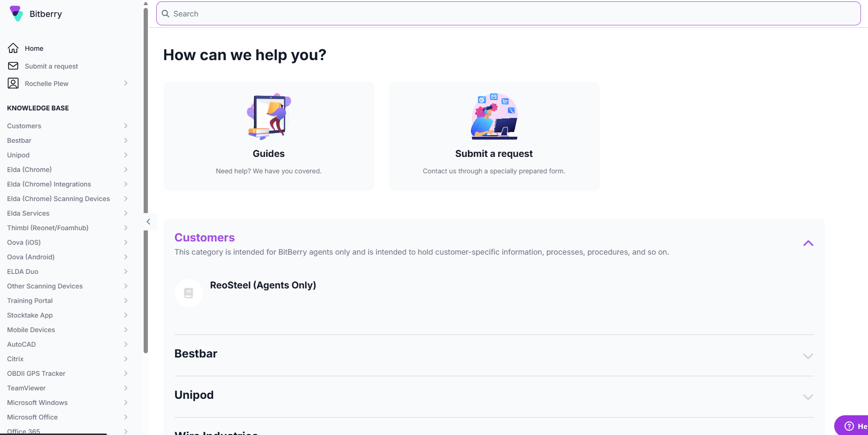Open Elda (Chrome) Scanning Devices category
The width and height of the screenshot is (868, 435).
pos(58,199)
